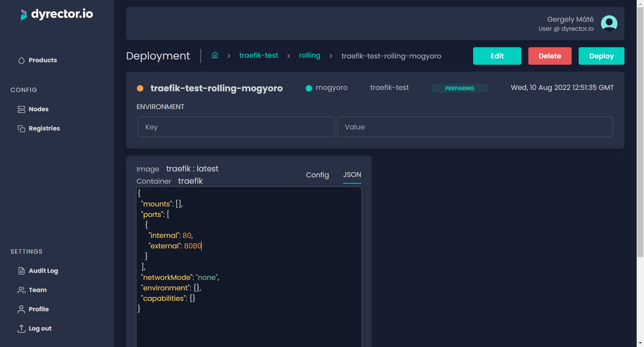The height and width of the screenshot is (347, 644).
Task: Click the "internal": 80 line
Action: click(x=171, y=235)
